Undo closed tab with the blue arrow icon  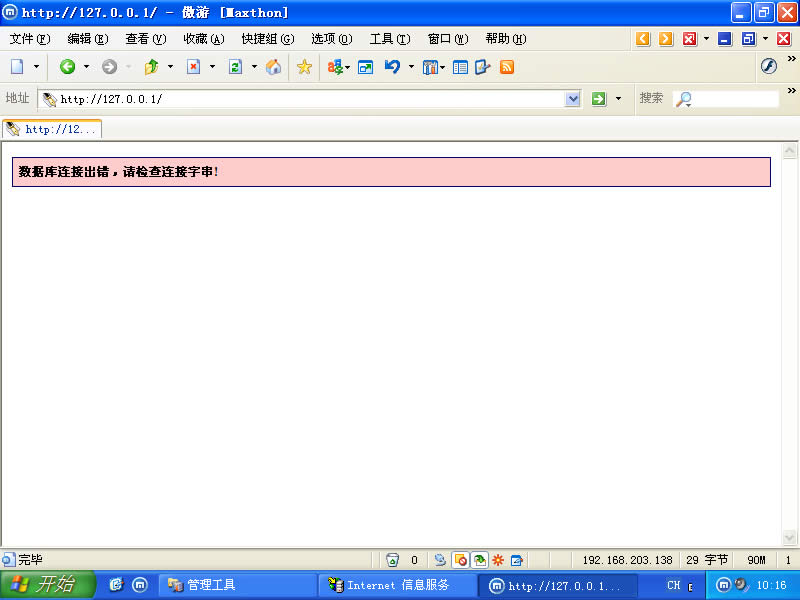point(392,67)
